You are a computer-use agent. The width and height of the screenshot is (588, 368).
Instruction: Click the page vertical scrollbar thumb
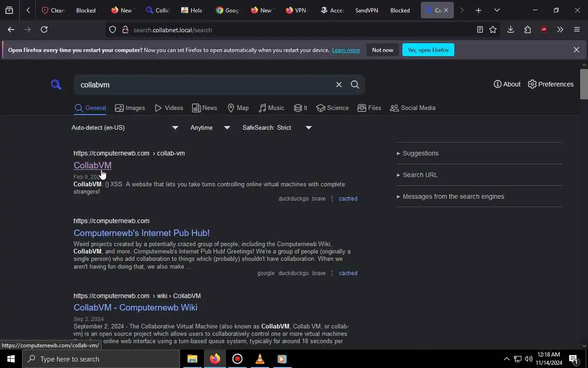tap(584, 84)
